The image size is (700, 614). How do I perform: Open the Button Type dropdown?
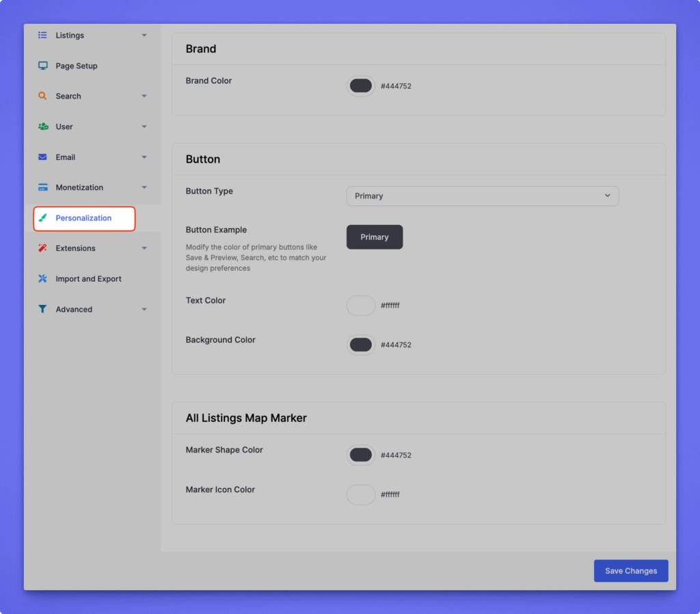482,196
